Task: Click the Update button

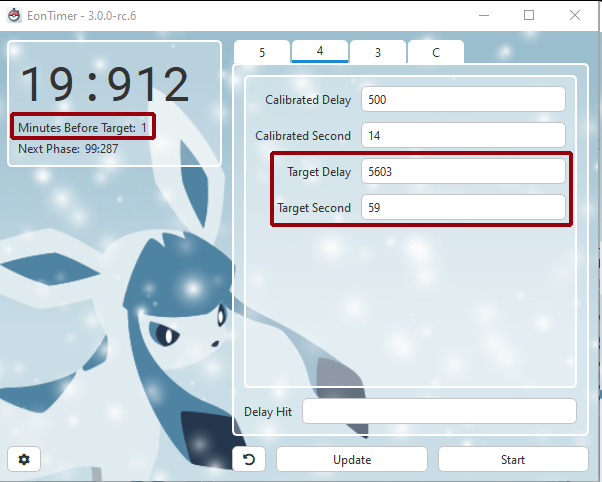Action: [352, 459]
